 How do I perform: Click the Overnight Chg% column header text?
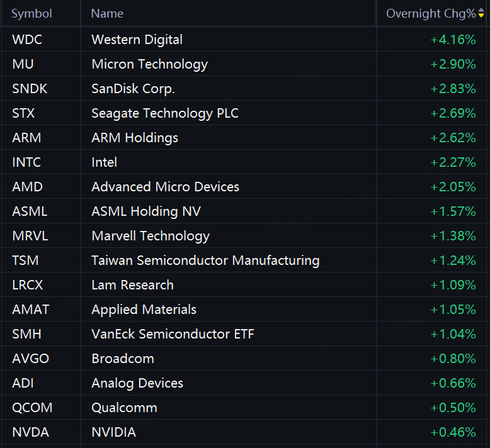click(x=431, y=14)
